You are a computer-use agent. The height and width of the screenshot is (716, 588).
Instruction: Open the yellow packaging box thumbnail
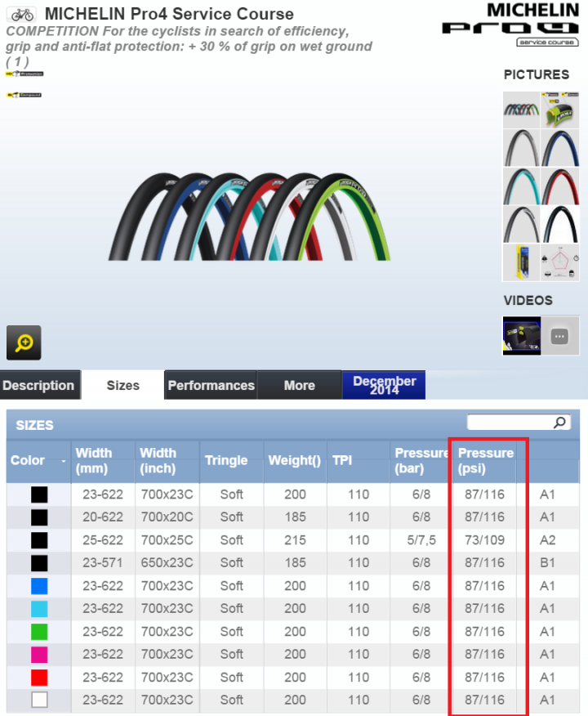coord(521,262)
